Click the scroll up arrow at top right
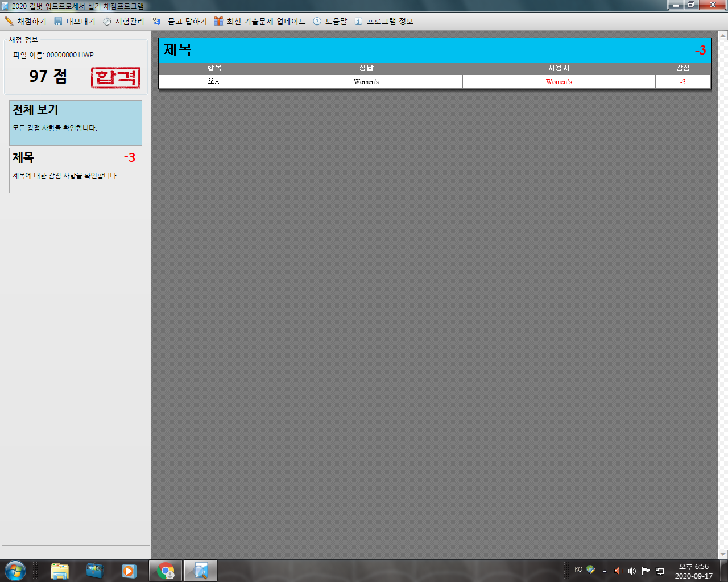The width and height of the screenshot is (728, 582). pyautogui.click(x=723, y=35)
